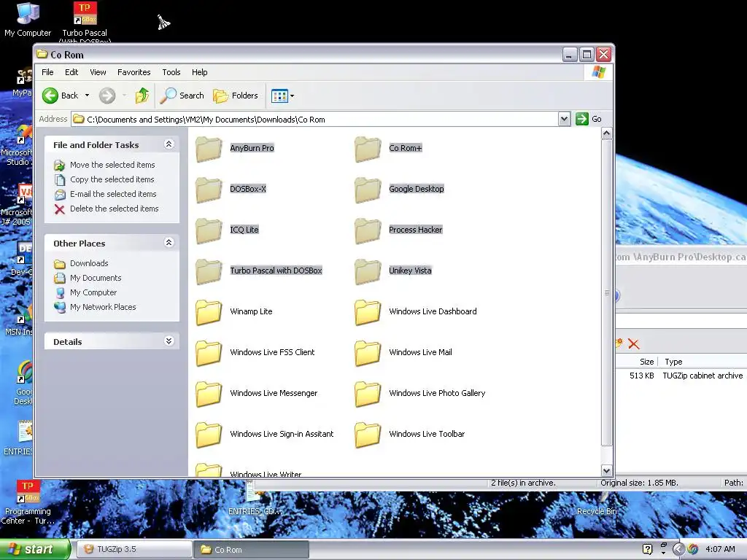747x560 pixels.
Task: Select Windows Live Photo Gallery folder icon
Action: (368, 394)
